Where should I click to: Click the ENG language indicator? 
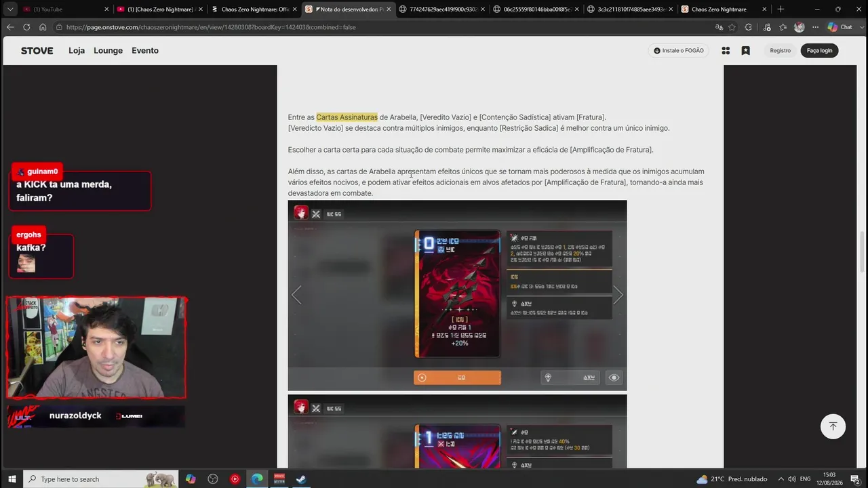(806, 479)
